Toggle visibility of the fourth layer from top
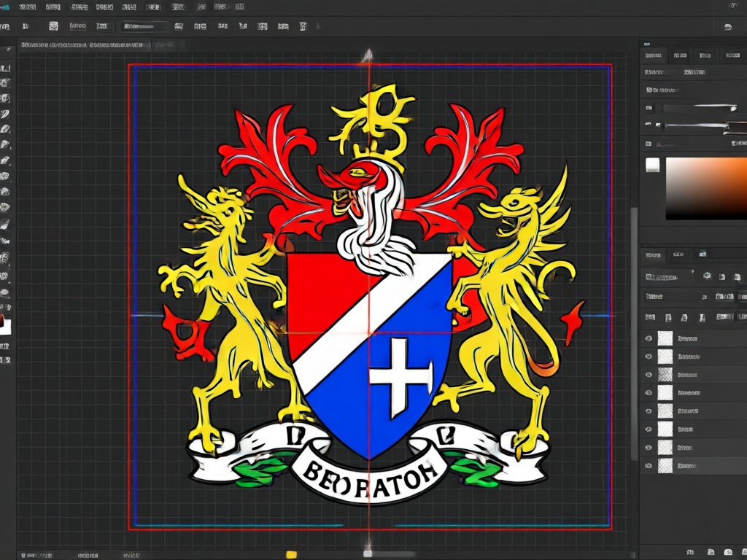This screenshot has height=560, width=747. [649, 393]
